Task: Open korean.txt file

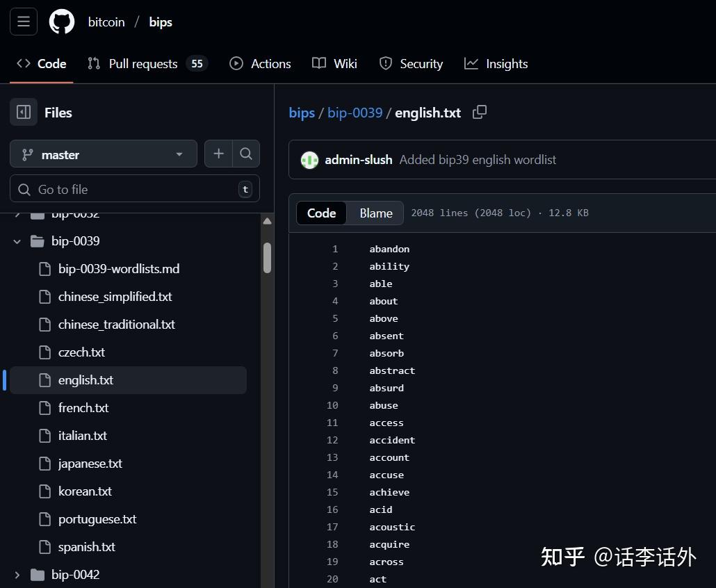Action: coord(85,491)
